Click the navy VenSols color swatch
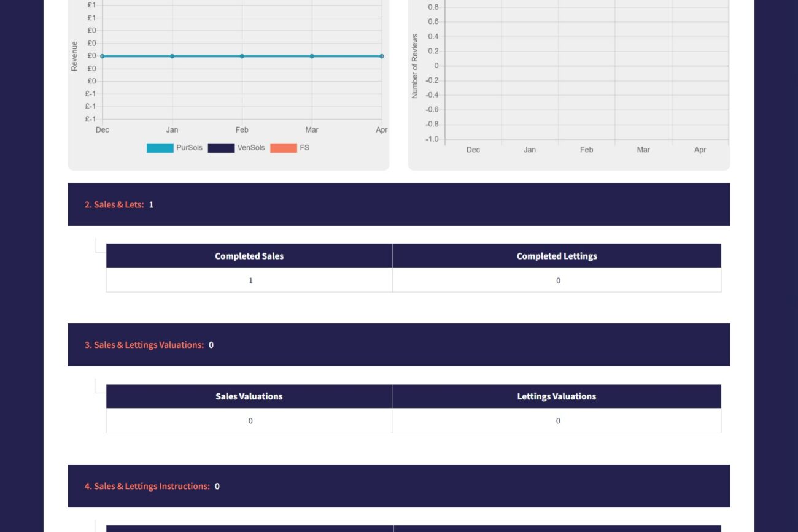 [x=221, y=148]
